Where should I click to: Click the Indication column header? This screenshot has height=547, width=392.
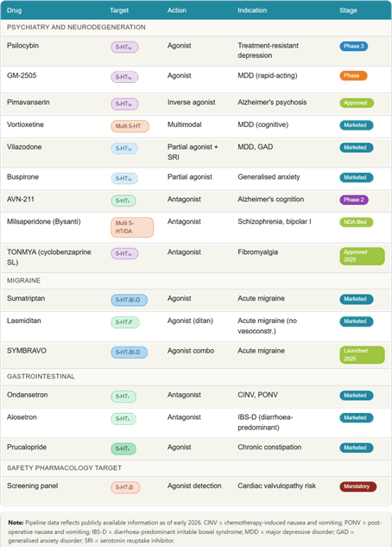point(252,10)
